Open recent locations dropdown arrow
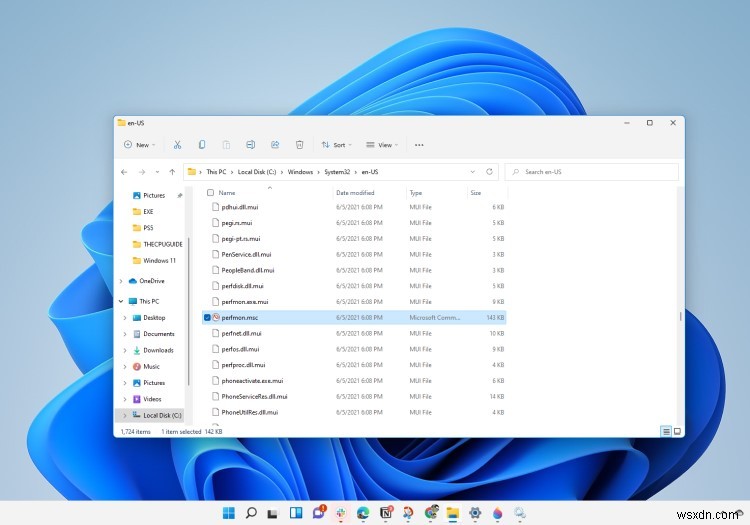The width and height of the screenshot is (750, 525). tap(157, 172)
